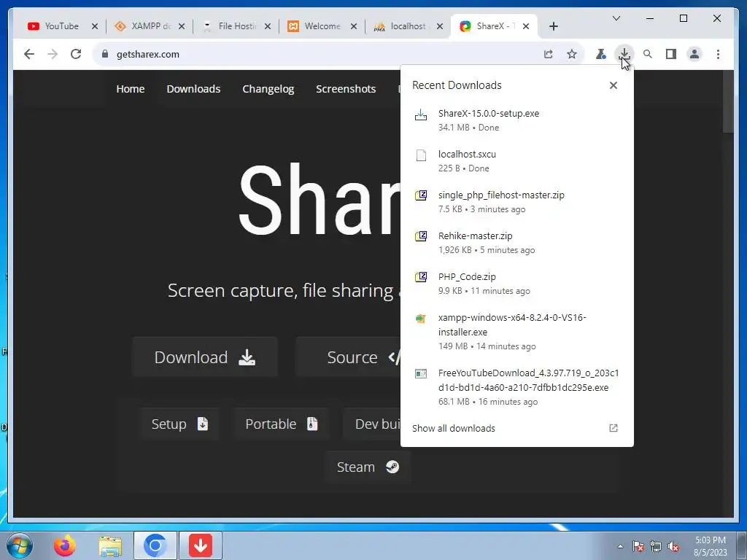Viewport: 747px width, 560px height.
Task: Open Windows Explorer from taskbar
Action: pos(110,545)
